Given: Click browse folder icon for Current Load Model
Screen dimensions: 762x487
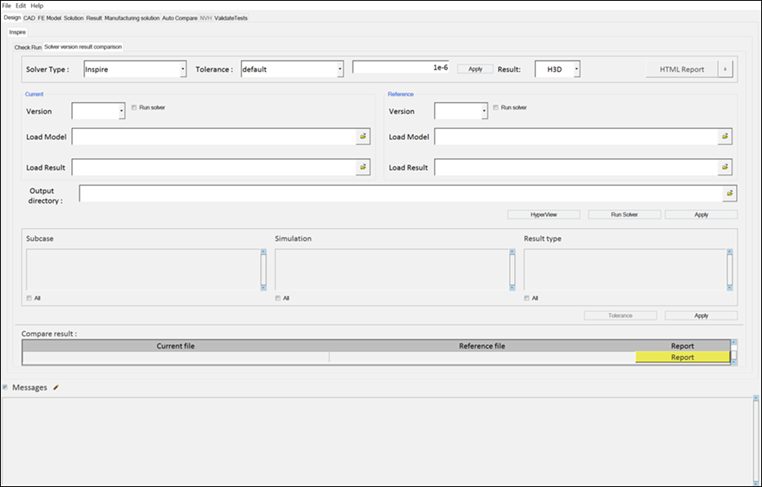Looking at the screenshot, I should pos(363,136).
